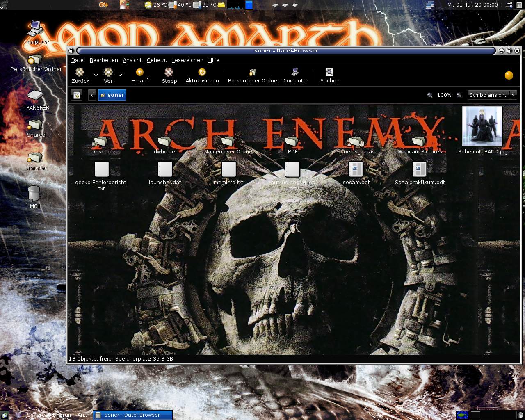
Task: Open the Hilfe menu
Action: click(214, 60)
